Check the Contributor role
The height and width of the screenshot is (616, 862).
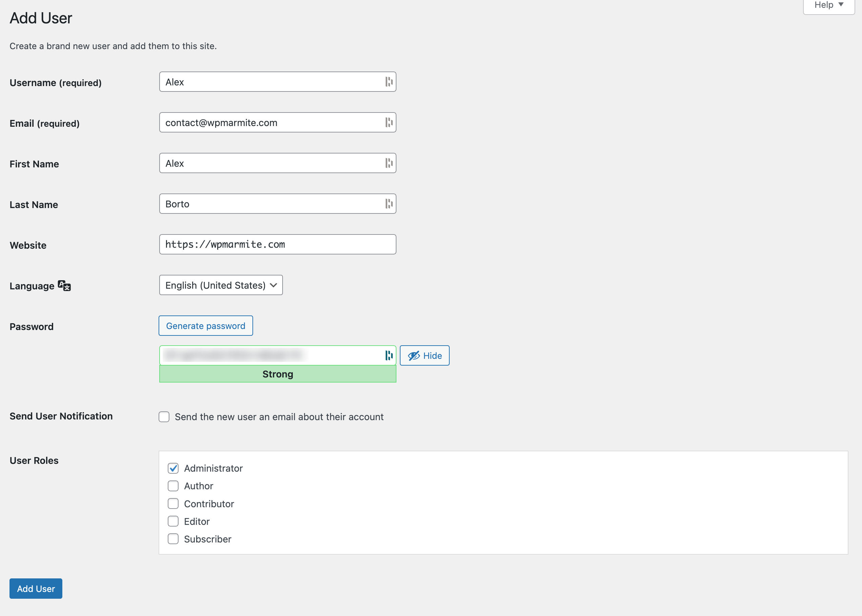point(173,504)
